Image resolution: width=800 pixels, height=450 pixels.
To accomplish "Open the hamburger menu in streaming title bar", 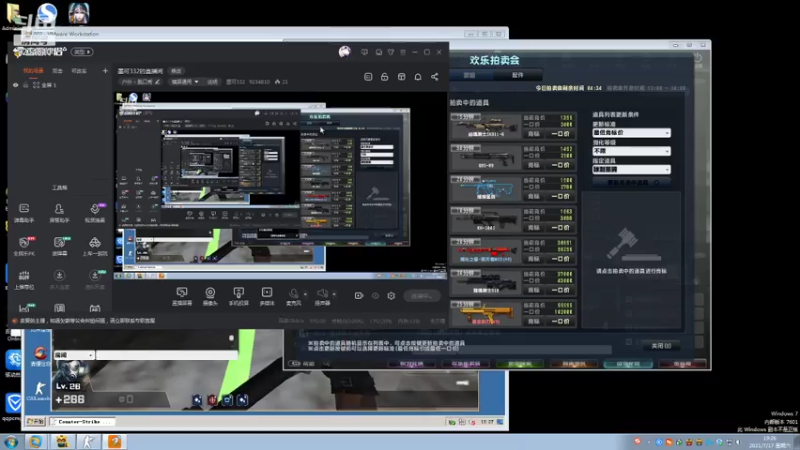I will point(403,52).
